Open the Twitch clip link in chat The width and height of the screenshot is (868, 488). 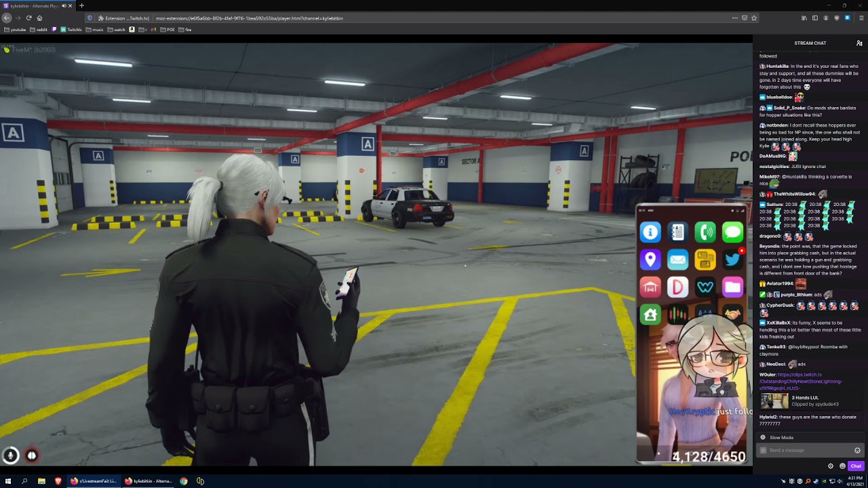pos(801,382)
